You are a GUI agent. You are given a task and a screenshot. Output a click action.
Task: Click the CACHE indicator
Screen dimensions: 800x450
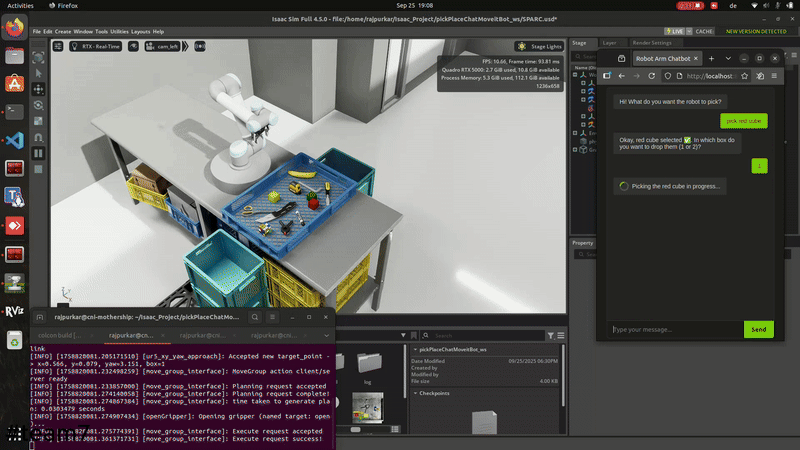(704, 32)
